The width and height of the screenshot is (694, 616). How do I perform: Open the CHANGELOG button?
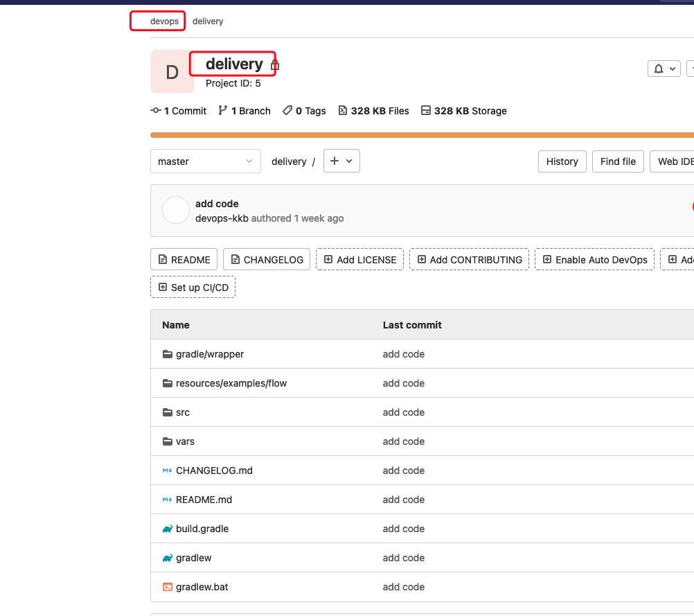click(267, 260)
